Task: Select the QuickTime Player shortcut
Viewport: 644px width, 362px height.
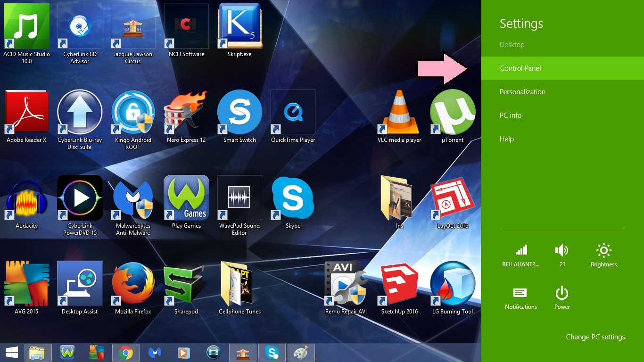Action: tap(293, 116)
